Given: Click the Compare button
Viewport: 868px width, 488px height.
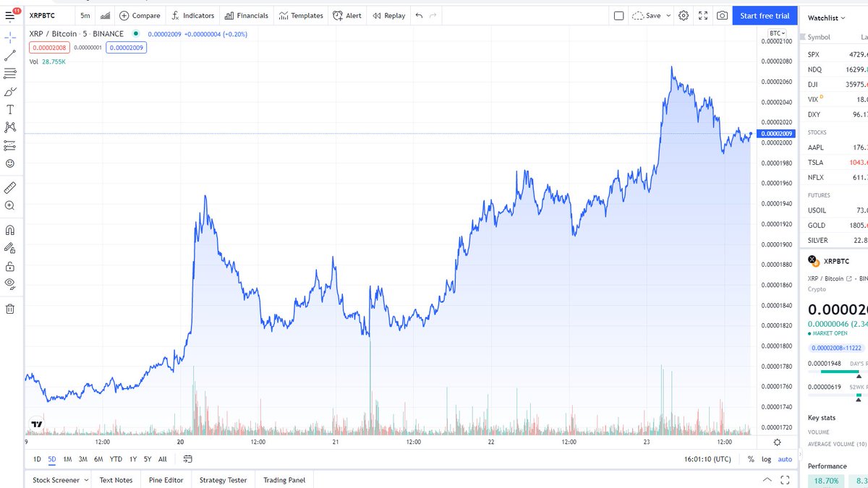Looking at the screenshot, I should click(x=140, y=15).
